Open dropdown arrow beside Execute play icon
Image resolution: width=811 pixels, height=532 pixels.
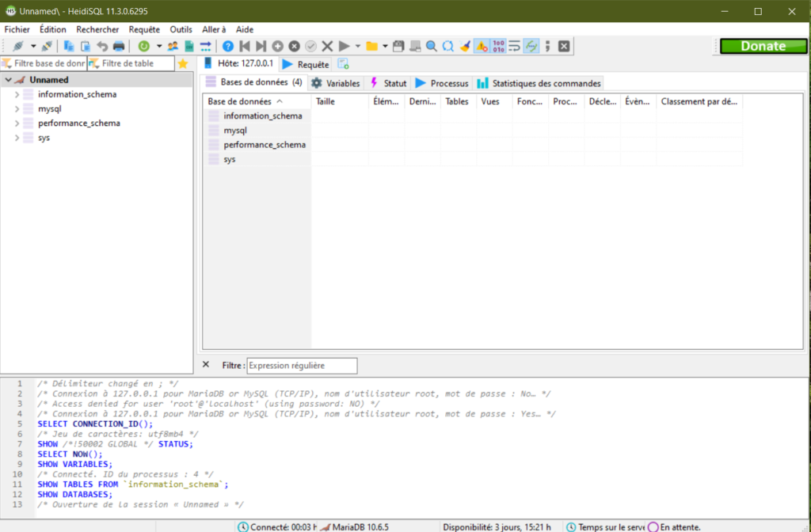pyautogui.click(x=357, y=46)
